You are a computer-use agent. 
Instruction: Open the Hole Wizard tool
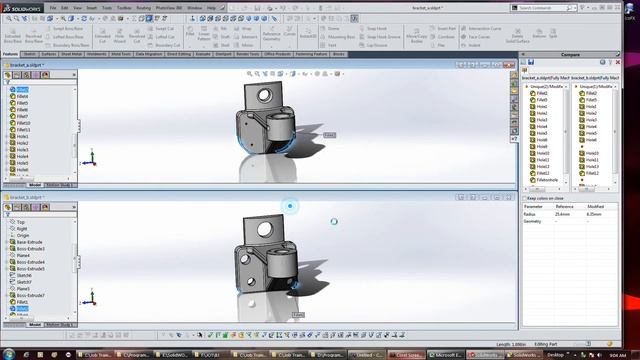tap(120, 36)
